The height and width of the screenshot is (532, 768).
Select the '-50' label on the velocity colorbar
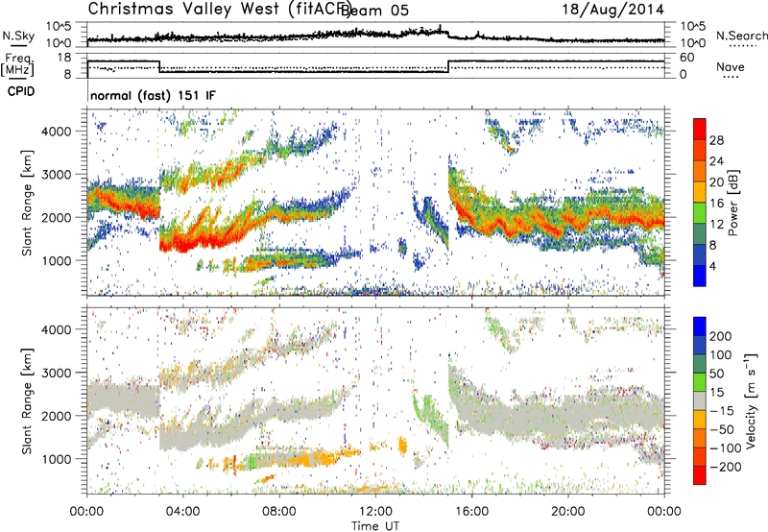click(722, 429)
